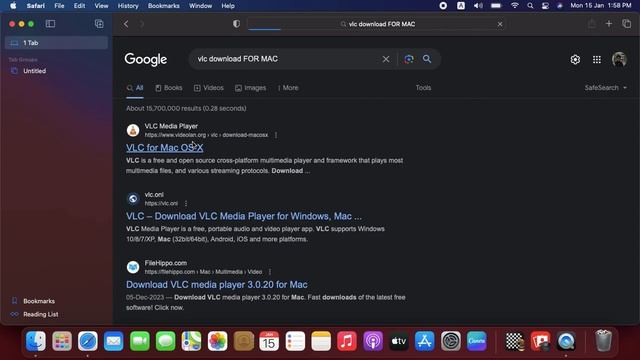This screenshot has height=360, width=640.
Task: Select the All results tab
Action: pos(135,88)
